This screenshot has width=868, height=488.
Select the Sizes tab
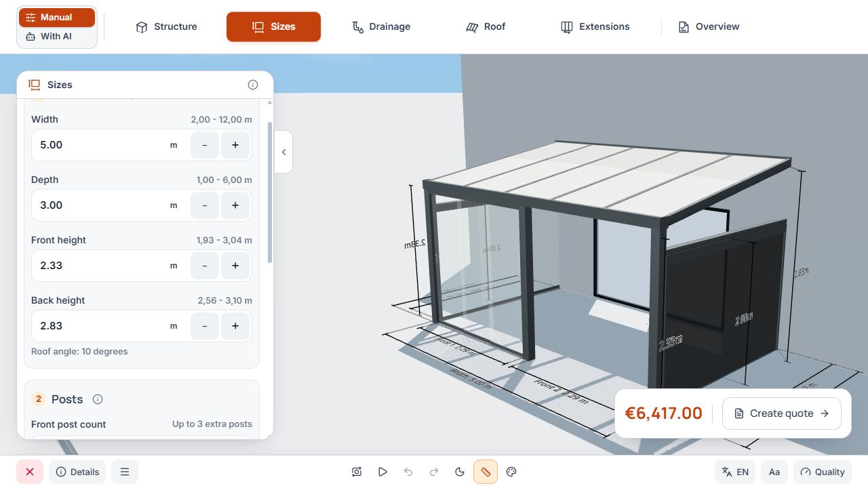coord(273,26)
